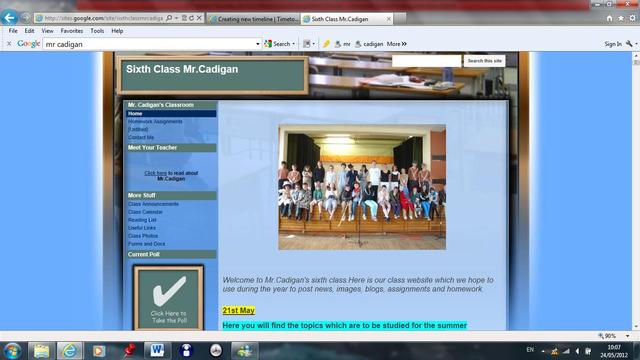Open Class Announcements link
The height and width of the screenshot is (360, 640).
(x=153, y=204)
